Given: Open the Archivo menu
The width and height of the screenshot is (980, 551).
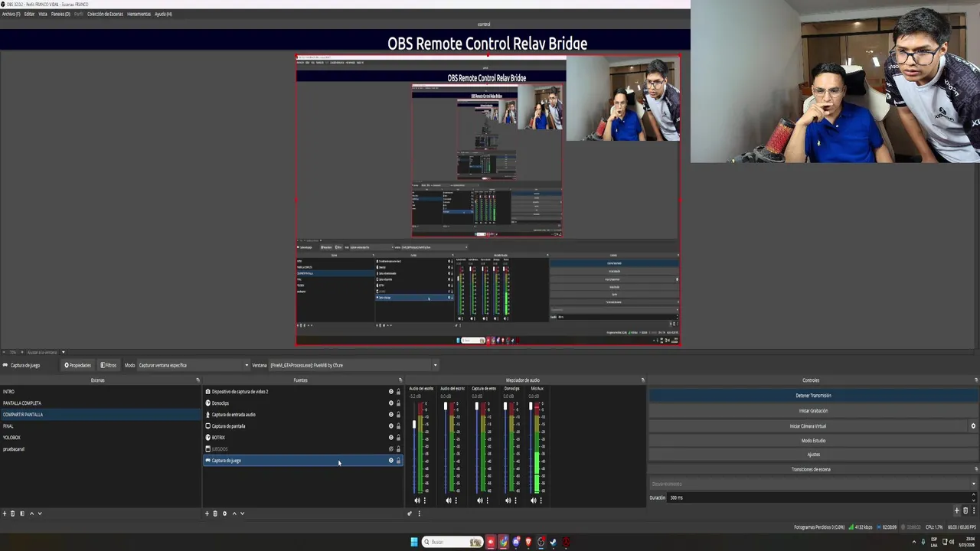Looking at the screenshot, I should [11, 14].
